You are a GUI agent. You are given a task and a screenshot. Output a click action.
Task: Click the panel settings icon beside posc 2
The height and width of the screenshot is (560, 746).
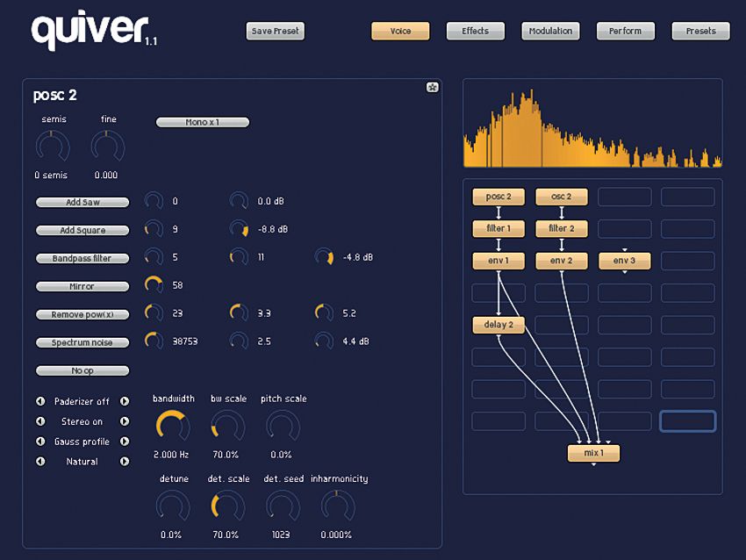coord(432,87)
